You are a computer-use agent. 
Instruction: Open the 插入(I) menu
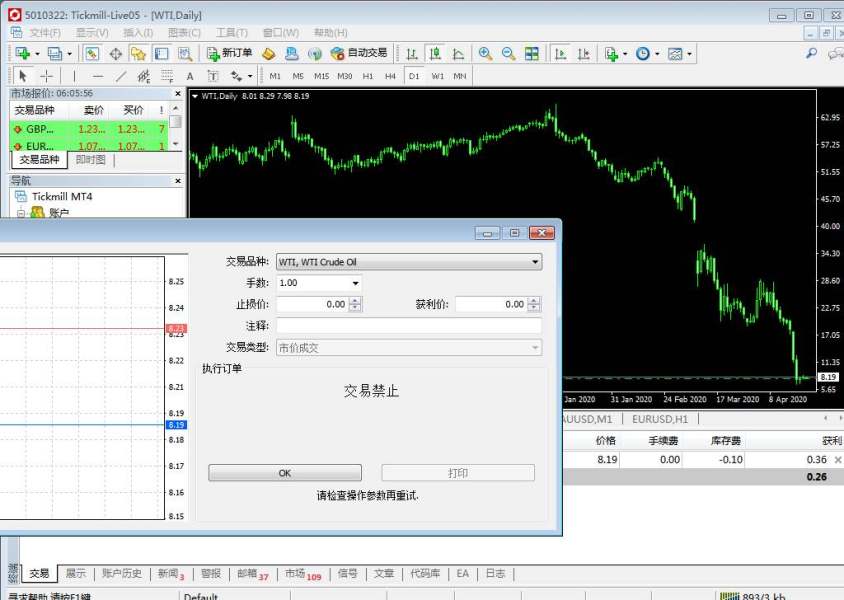coord(138,33)
